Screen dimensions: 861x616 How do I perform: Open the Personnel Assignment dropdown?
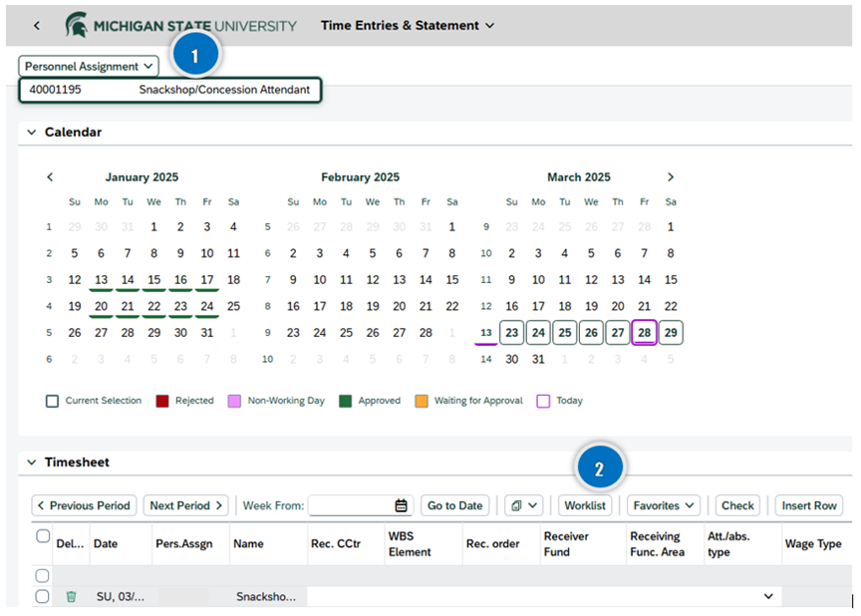tap(89, 66)
